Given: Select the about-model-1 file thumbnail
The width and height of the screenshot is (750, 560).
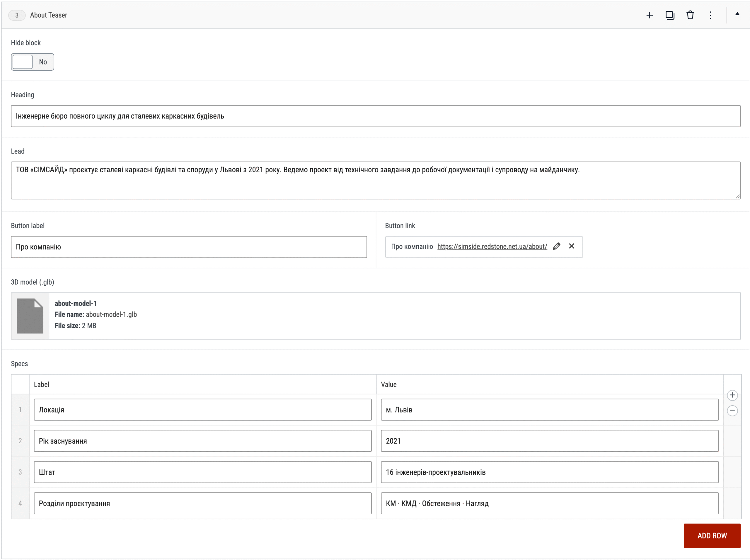Looking at the screenshot, I should pos(30,316).
